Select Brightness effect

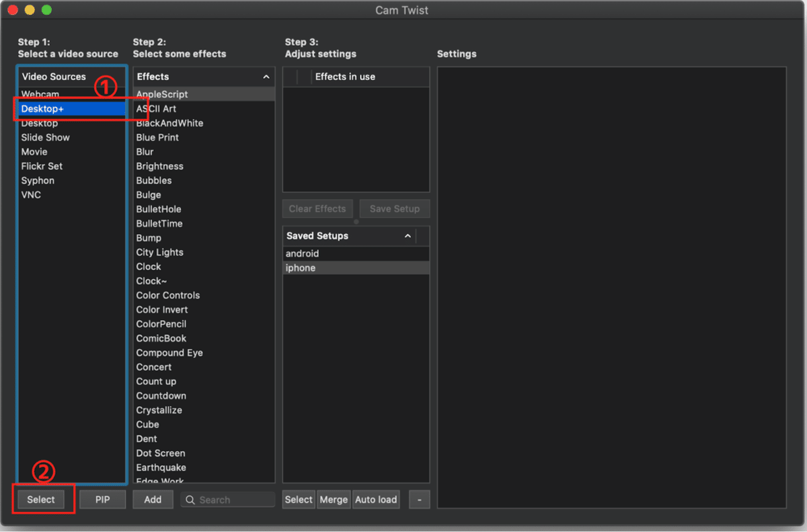click(x=204, y=166)
